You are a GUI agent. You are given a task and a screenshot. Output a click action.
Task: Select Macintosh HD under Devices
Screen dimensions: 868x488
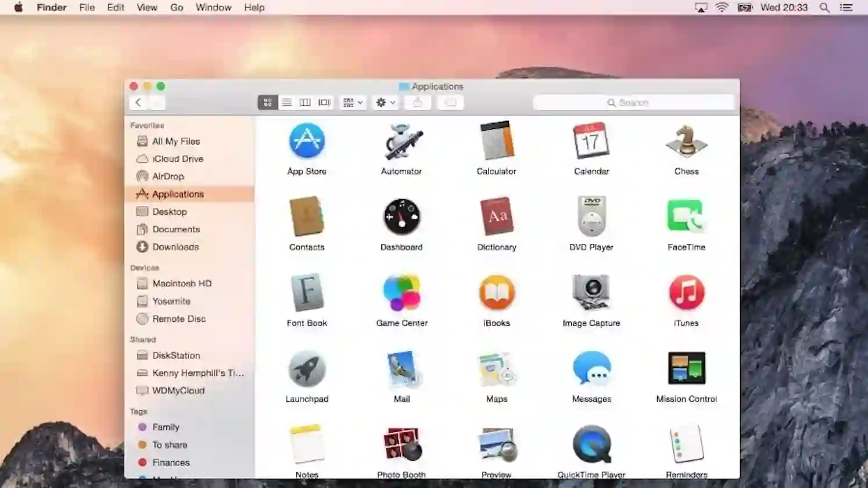[181, 284]
